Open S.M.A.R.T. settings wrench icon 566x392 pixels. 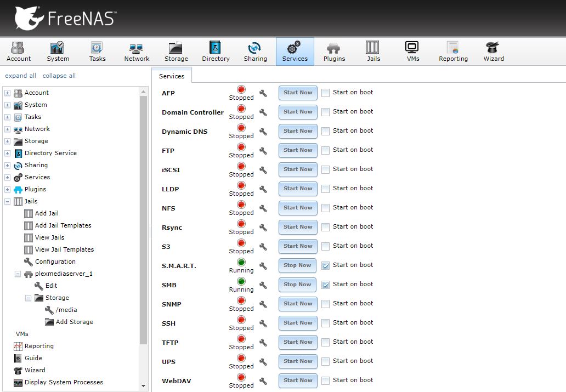[263, 266]
